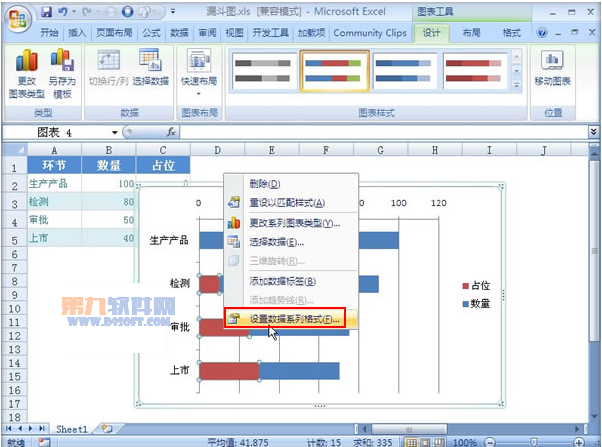Click the Office Button orb

(x=17, y=18)
